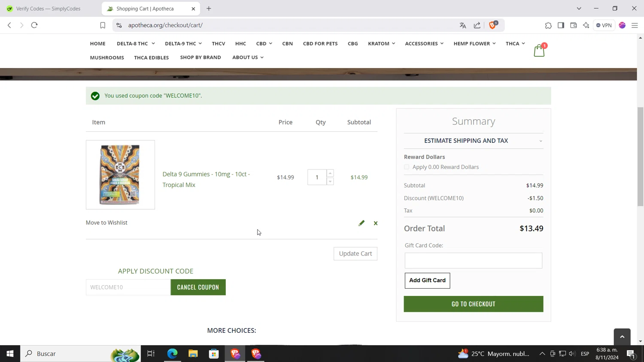Click Add Gift Card button
Viewport: 644px width, 362px height.
(427, 281)
